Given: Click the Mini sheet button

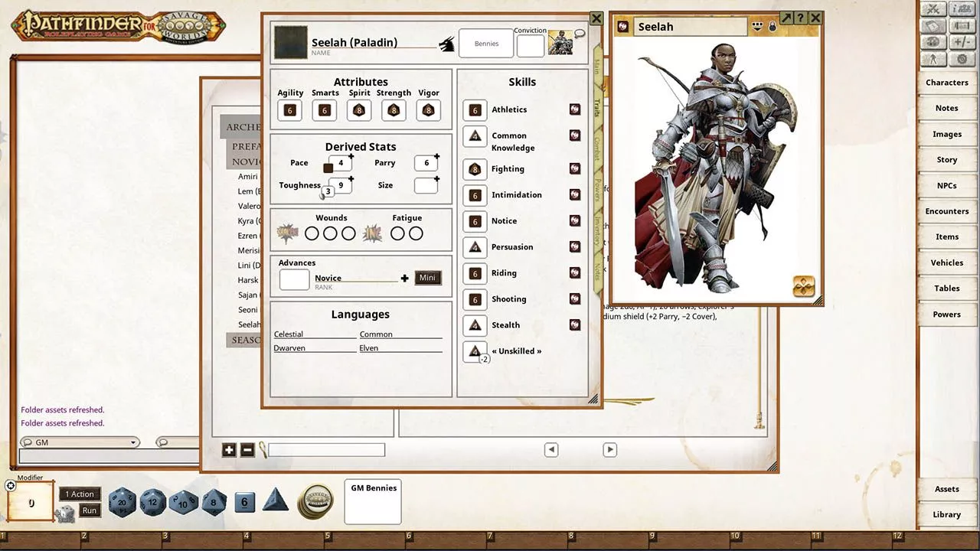Looking at the screenshot, I should pos(428,278).
